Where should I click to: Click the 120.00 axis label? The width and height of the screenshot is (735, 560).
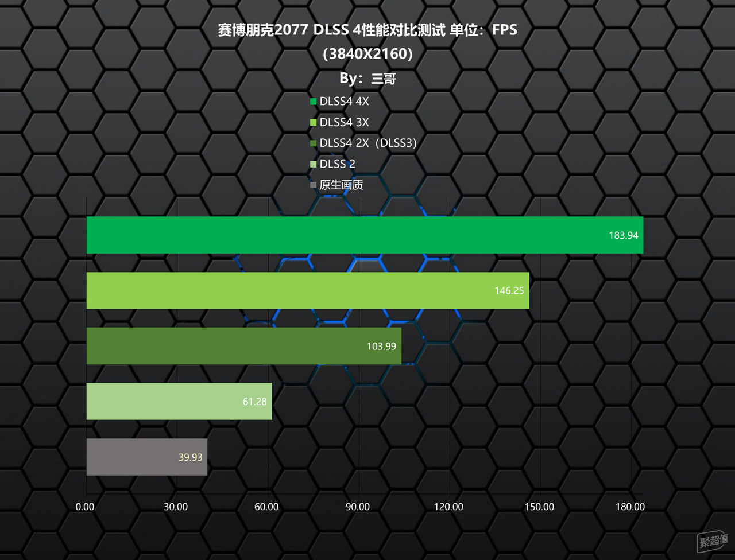[x=448, y=507]
